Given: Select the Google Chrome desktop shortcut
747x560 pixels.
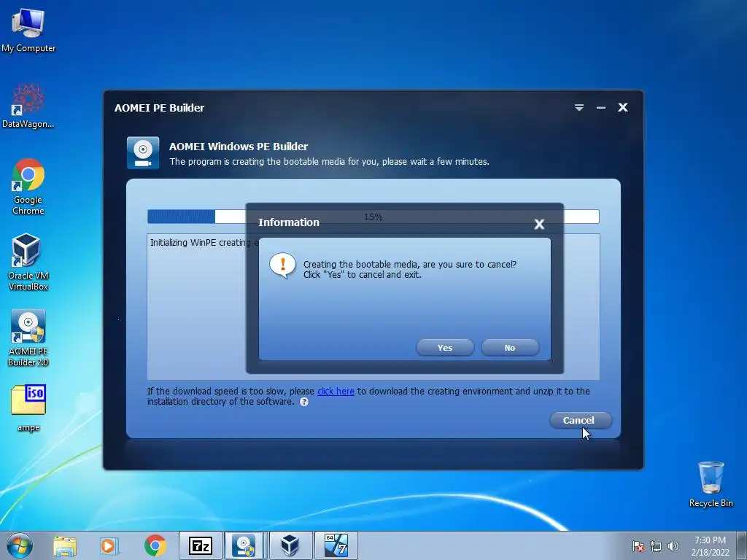Looking at the screenshot, I should (x=28, y=187).
